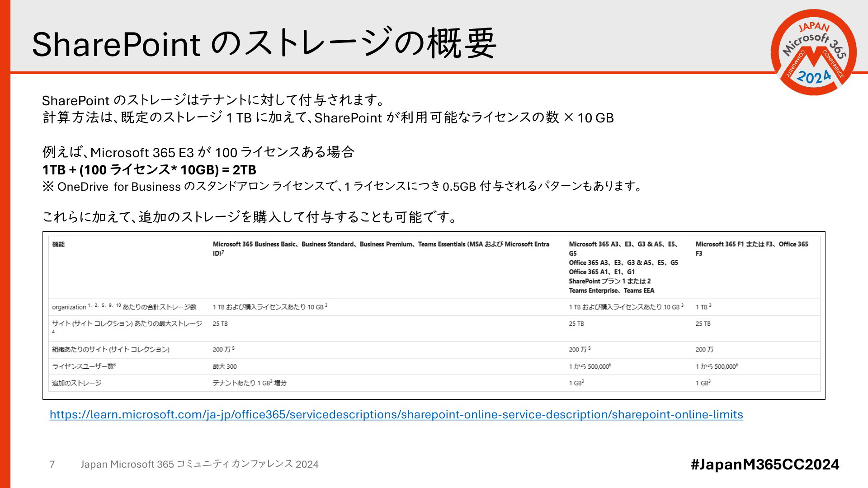Click 'Teams Enterprise、Teams EEA' in the header
The height and width of the screenshot is (488, 868).
coord(612,291)
